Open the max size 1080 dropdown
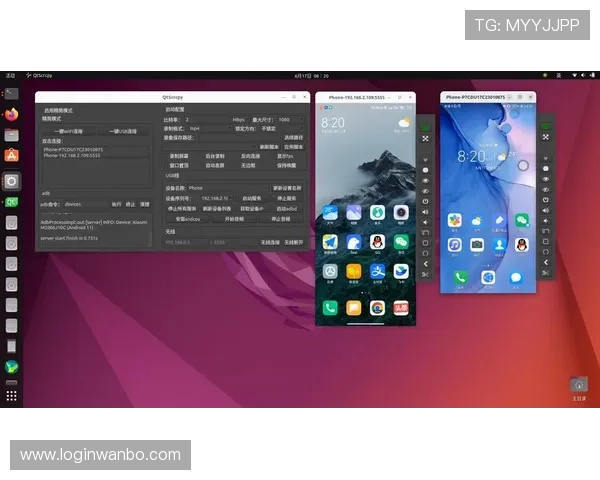Viewport: 600px width, 480px height. [x=291, y=120]
